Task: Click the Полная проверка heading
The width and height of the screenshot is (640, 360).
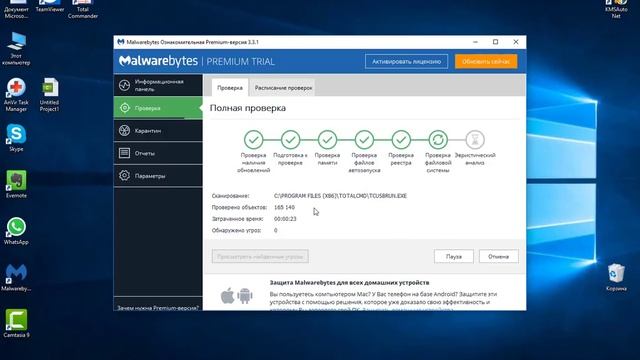Action: coord(248,108)
